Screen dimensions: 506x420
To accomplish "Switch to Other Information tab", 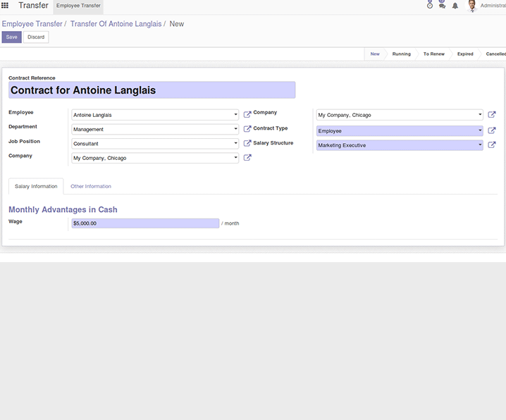I will click(91, 186).
